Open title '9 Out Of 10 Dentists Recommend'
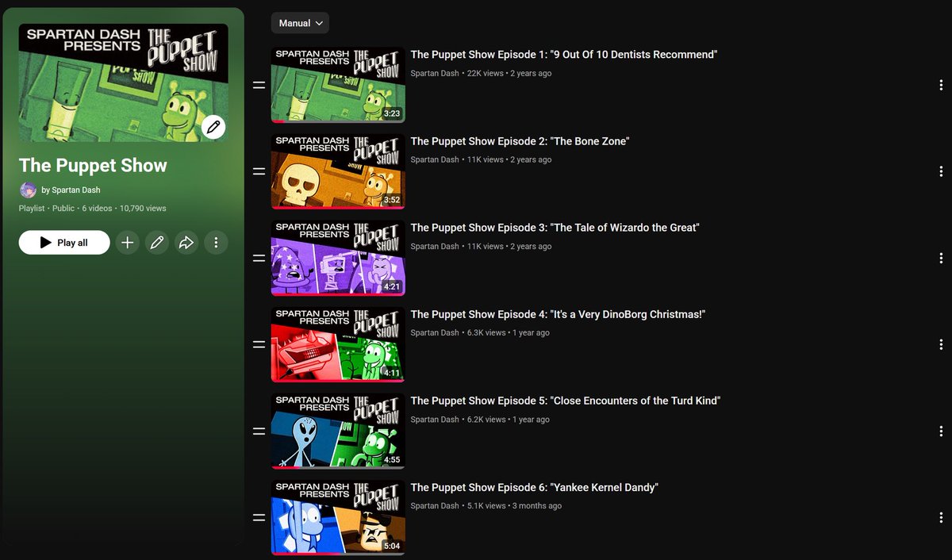 coord(564,55)
